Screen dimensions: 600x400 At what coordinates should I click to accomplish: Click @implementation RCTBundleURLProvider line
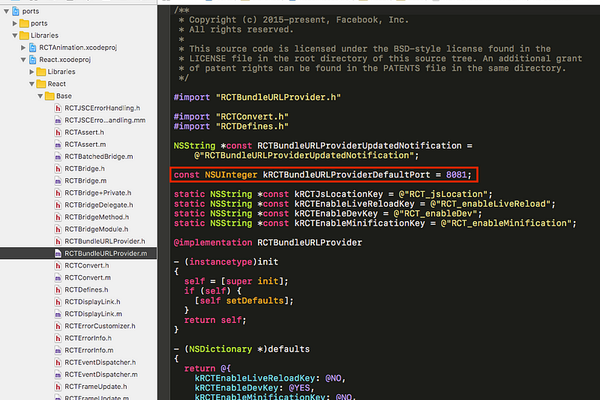[x=268, y=243]
